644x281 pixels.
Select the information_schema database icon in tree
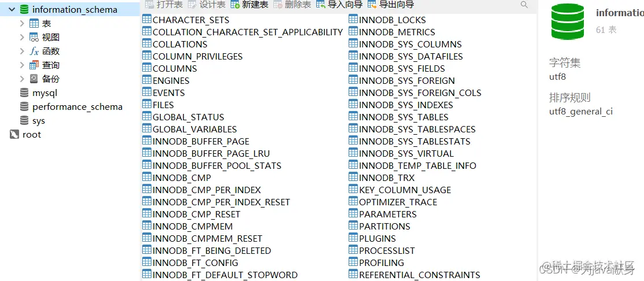24,9
